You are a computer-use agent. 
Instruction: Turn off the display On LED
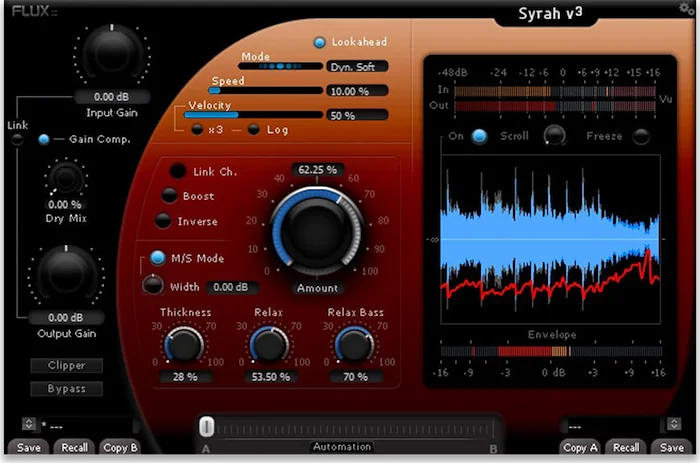click(x=479, y=136)
